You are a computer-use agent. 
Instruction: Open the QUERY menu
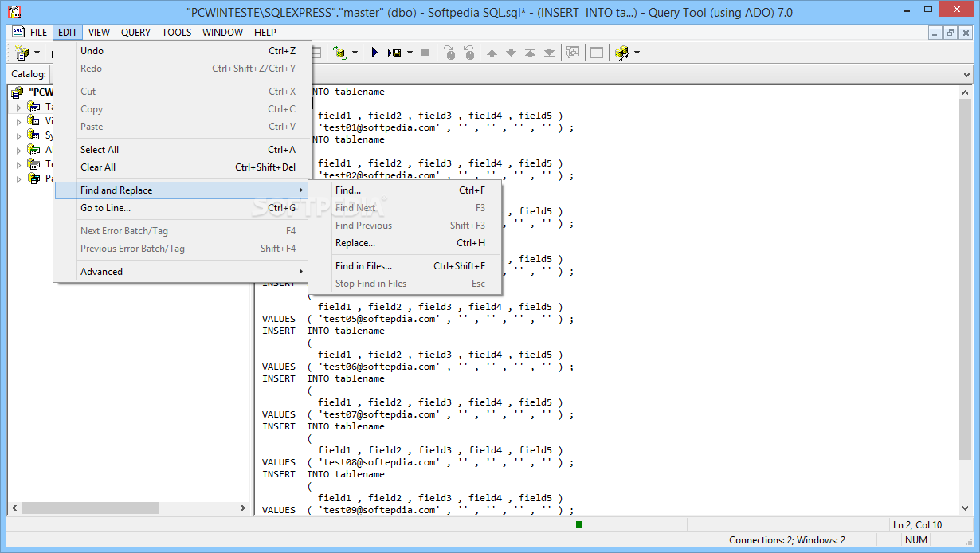pyautogui.click(x=135, y=32)
